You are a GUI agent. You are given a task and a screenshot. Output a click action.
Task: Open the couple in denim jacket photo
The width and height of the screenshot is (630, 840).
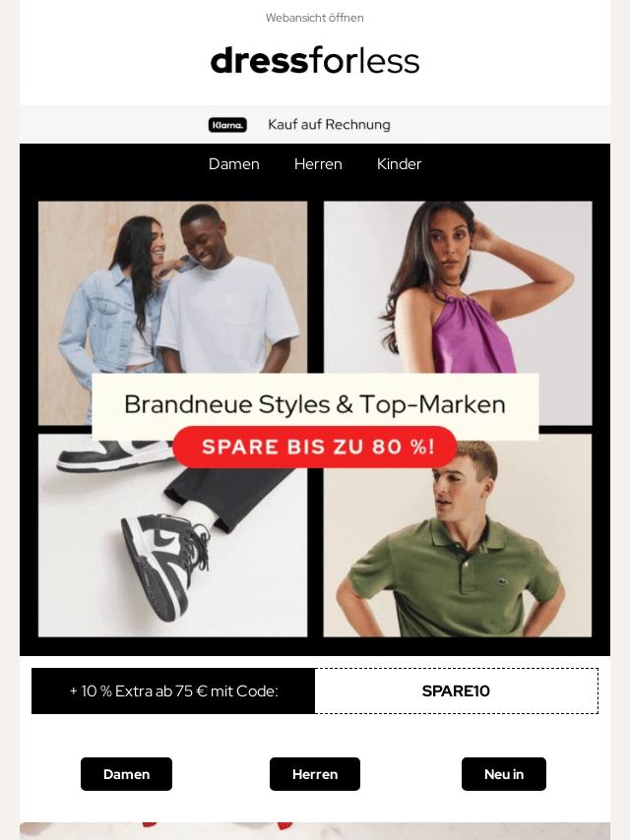(x=172, y=287)
